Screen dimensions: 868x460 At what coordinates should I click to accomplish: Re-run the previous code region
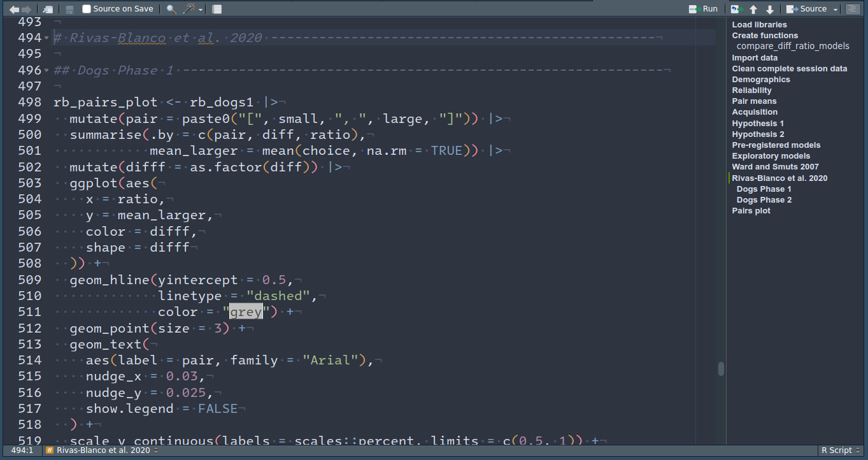(737, 9)
